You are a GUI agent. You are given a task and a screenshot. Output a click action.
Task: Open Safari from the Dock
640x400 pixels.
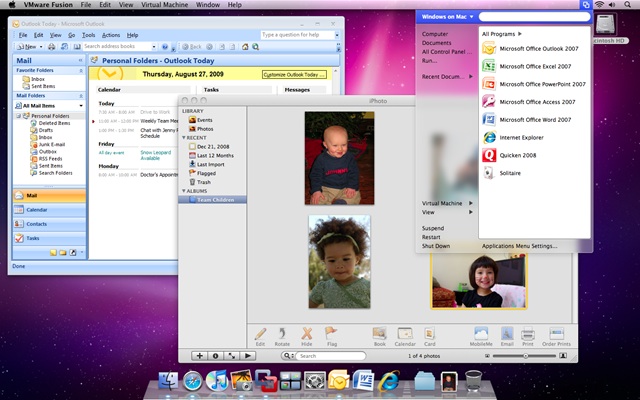(192, 381)
